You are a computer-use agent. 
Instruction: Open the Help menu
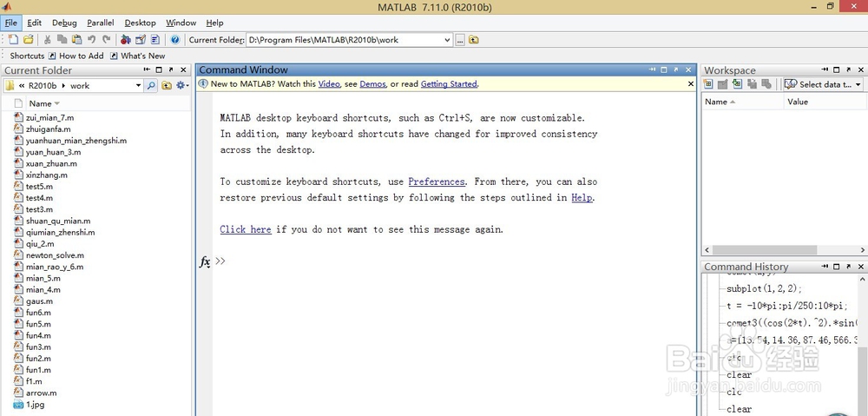point(214,23)
